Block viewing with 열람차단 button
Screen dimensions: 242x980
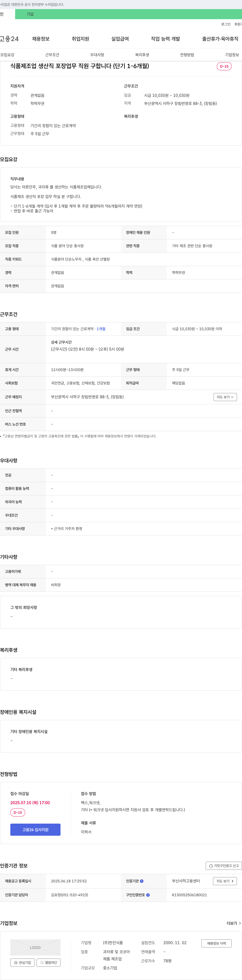point(49,963)
